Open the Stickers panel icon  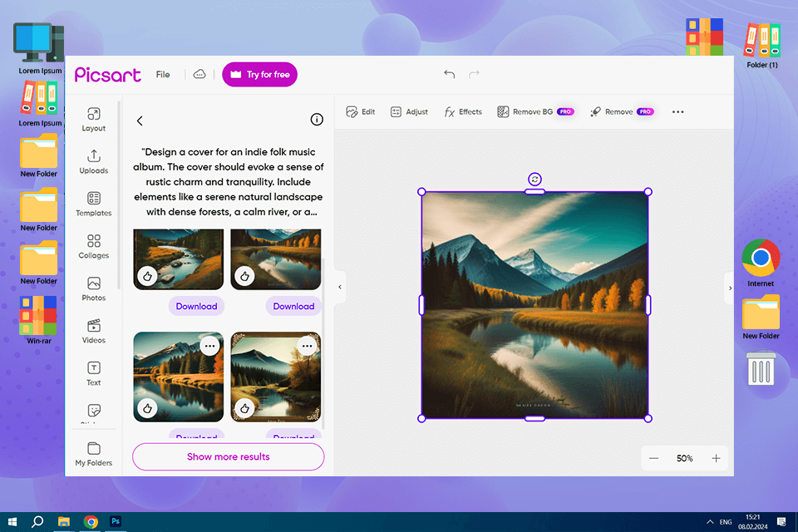pos(94,411)
